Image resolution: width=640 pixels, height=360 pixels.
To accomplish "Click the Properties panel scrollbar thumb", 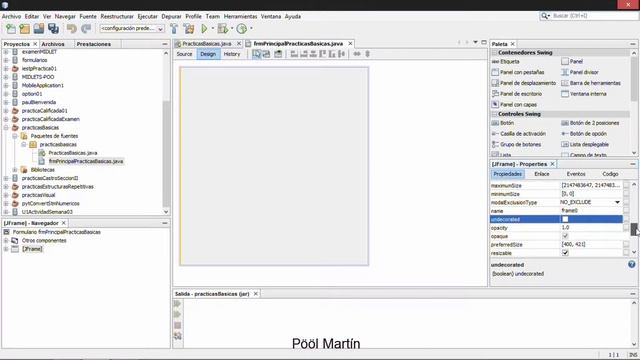I will click(x=634, y=229).
